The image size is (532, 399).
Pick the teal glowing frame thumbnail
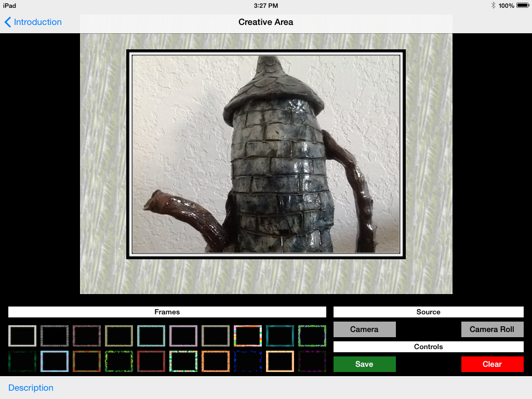[280, 336]
